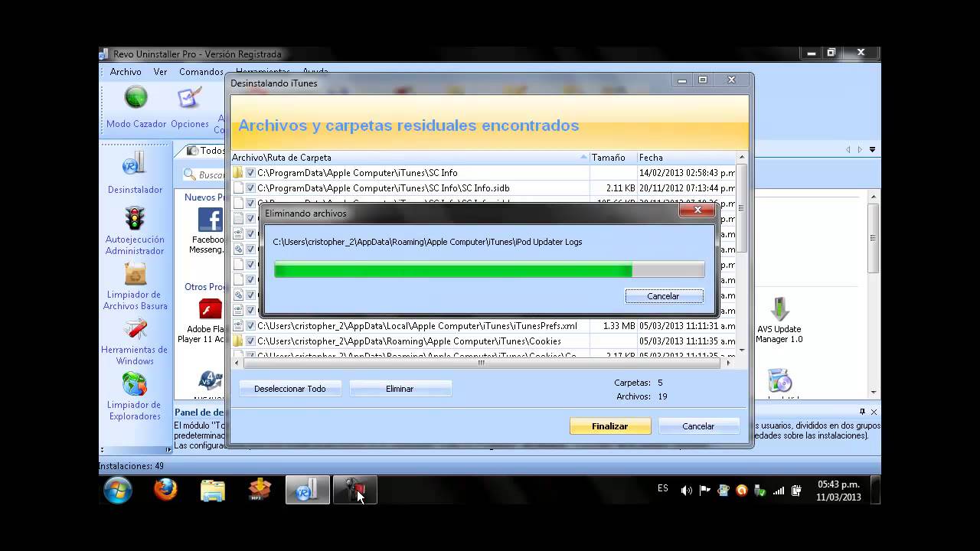Sort the list by Tamaño column
The height and width of the screenshot is (551, 980).
[x=612, y=158]
